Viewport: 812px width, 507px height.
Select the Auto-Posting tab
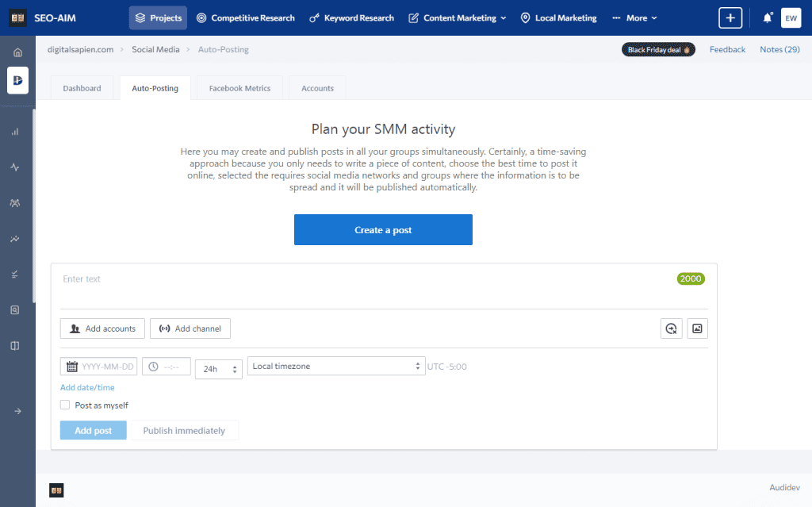tap(155, 88)
